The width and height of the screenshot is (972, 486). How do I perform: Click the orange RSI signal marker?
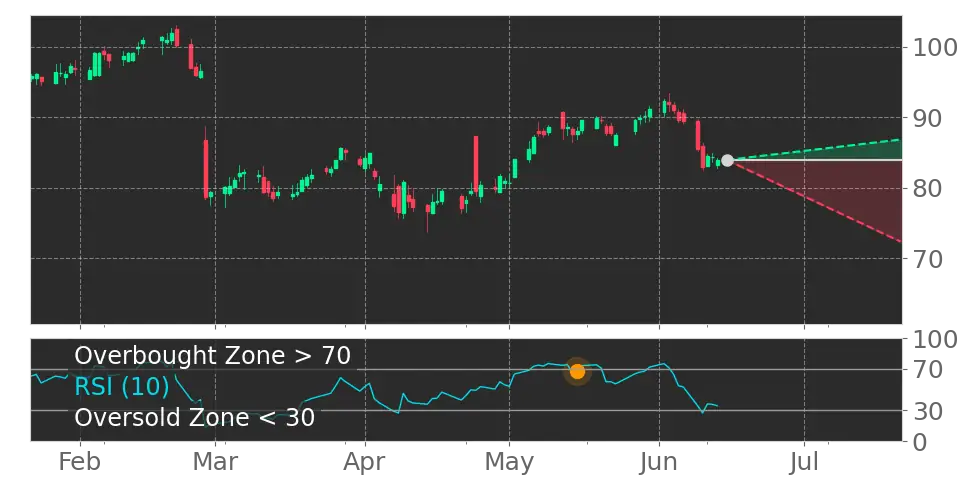577,371
